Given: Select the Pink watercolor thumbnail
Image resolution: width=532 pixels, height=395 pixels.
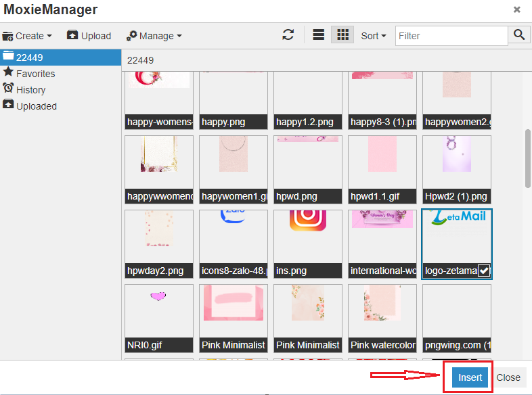Looking at the screenshot, I should click(382, 319).
